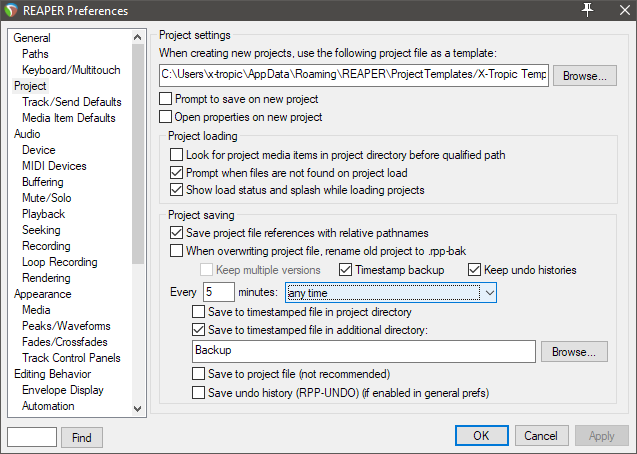Click the sidebar scroll down arrow
This screenshot has height=454, width=637.
tap(138, 409)
